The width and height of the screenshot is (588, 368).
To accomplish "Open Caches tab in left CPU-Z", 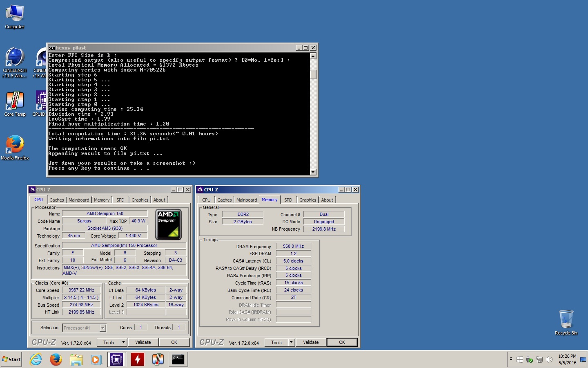I will coord(57,200).
